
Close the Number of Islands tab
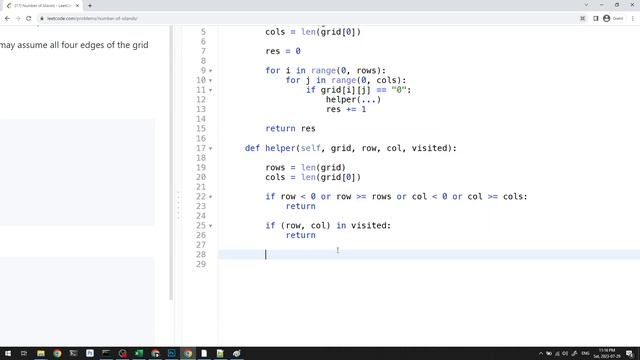78,6
